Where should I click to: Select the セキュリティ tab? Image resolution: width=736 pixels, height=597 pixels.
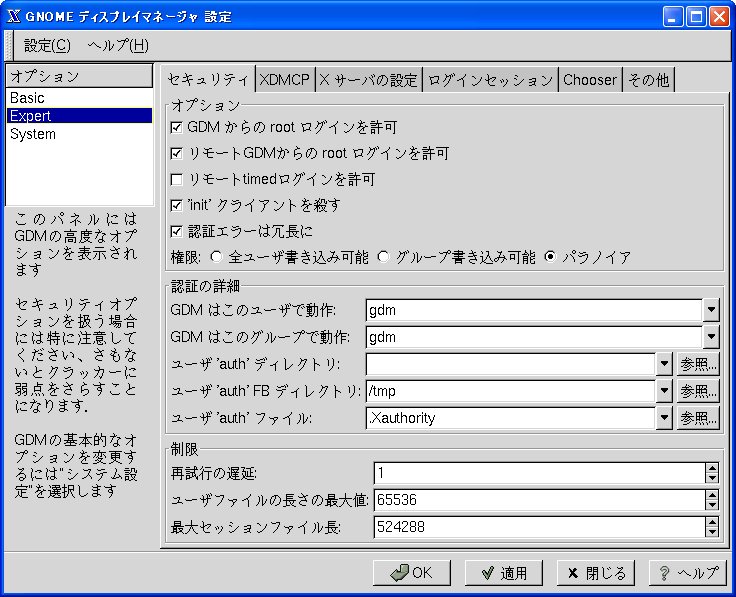pos(208,79)
